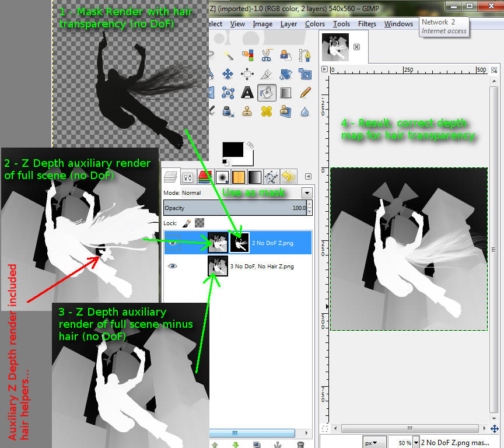Toggle the lock alpha channel checkerboard icon

[199, 223]
